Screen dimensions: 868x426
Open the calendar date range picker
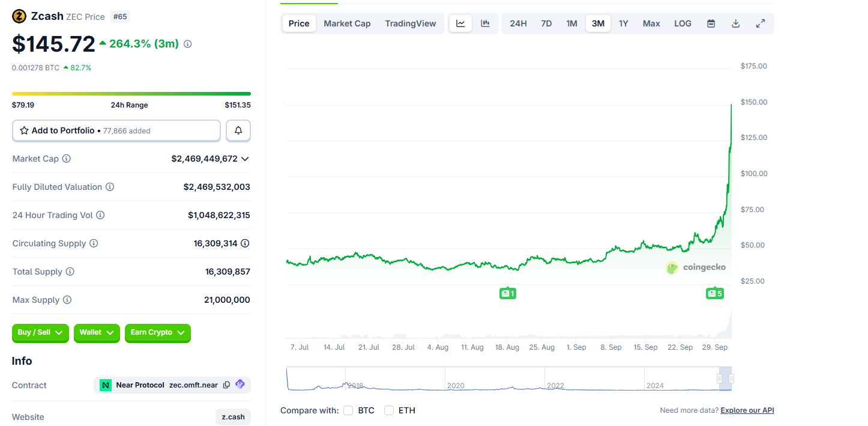coord(711,23)
